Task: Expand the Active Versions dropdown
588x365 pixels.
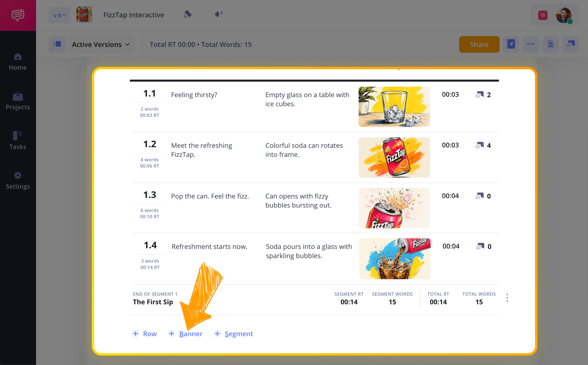Action: 101,44
